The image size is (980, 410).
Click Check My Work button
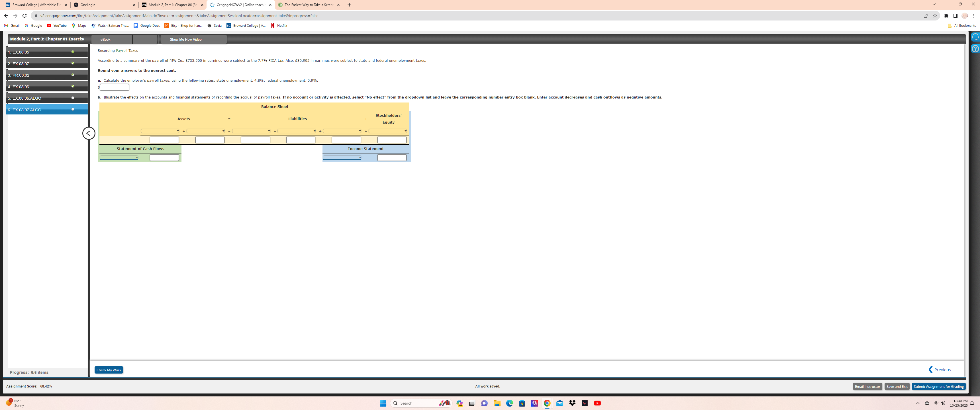point(109,370)
